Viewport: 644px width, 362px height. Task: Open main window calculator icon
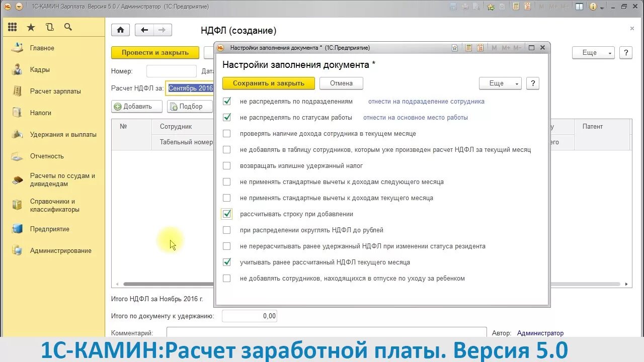click(x=516, y=7)
